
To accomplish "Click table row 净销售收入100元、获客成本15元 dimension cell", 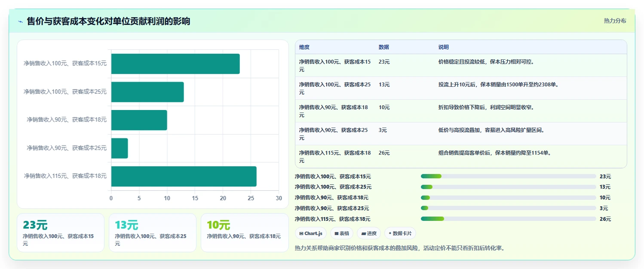I will (x=335, y=66).
